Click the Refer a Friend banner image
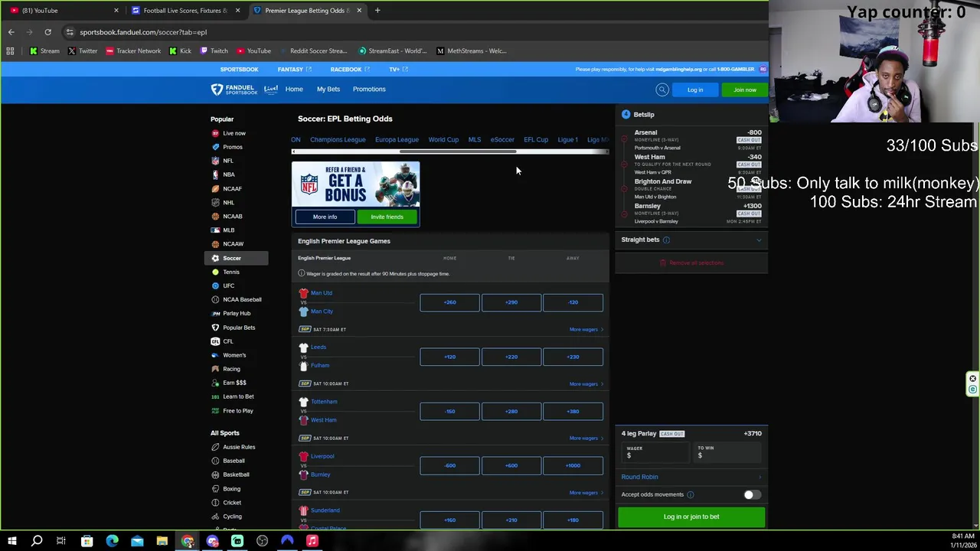Screen dimensions: 980x551 coord(355,184)
